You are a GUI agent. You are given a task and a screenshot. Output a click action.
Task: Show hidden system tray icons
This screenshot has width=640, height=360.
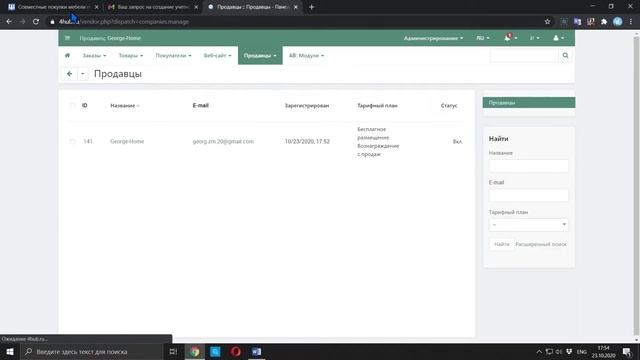pos(539,351)
